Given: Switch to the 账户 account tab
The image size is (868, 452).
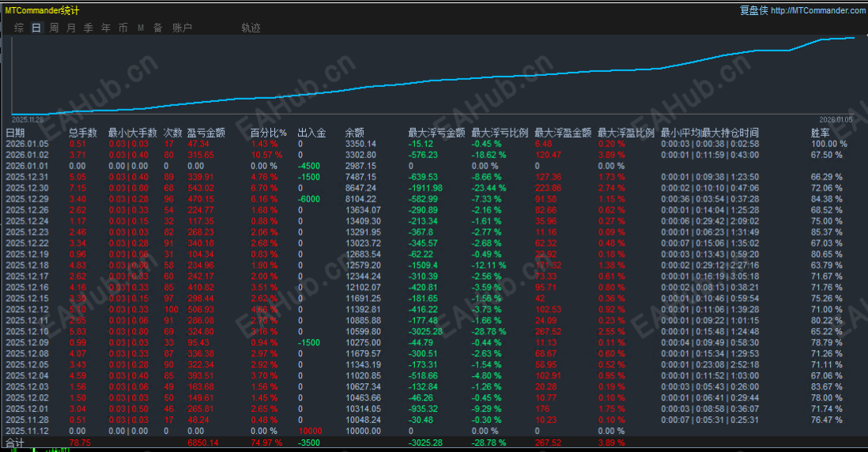Looking at the screenshot, I should (x=182, y=28).
